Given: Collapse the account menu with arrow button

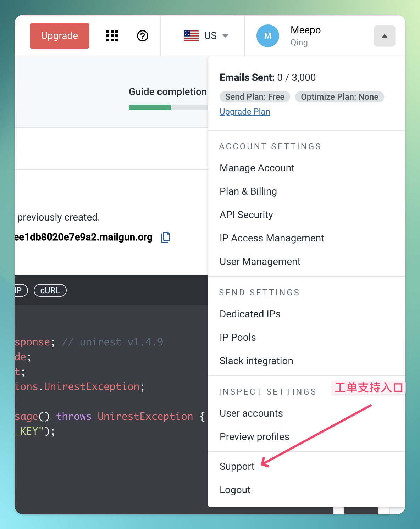Looking at the screenshot, I should [x=385, y=36].
